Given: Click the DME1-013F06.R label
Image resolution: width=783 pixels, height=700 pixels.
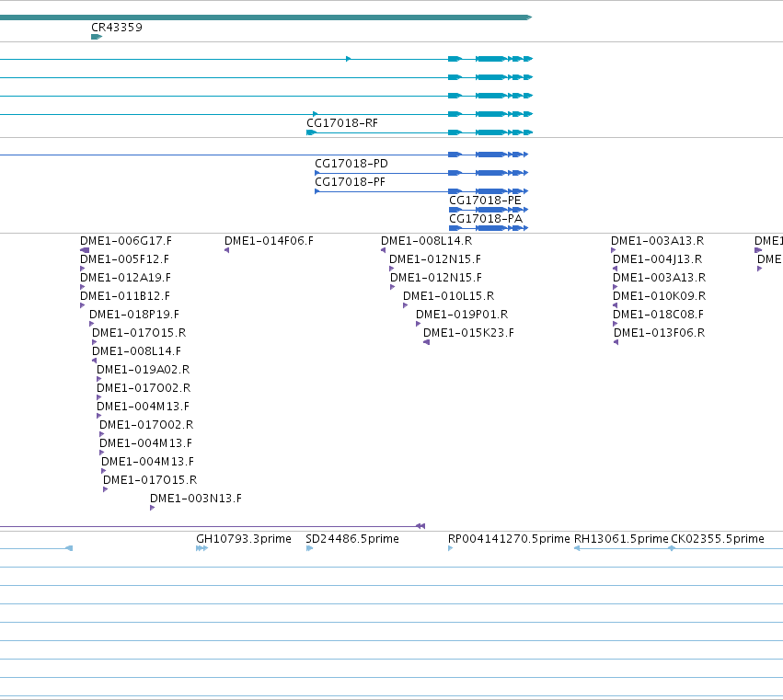Looking at the screenshot, I should click(659, 333).
